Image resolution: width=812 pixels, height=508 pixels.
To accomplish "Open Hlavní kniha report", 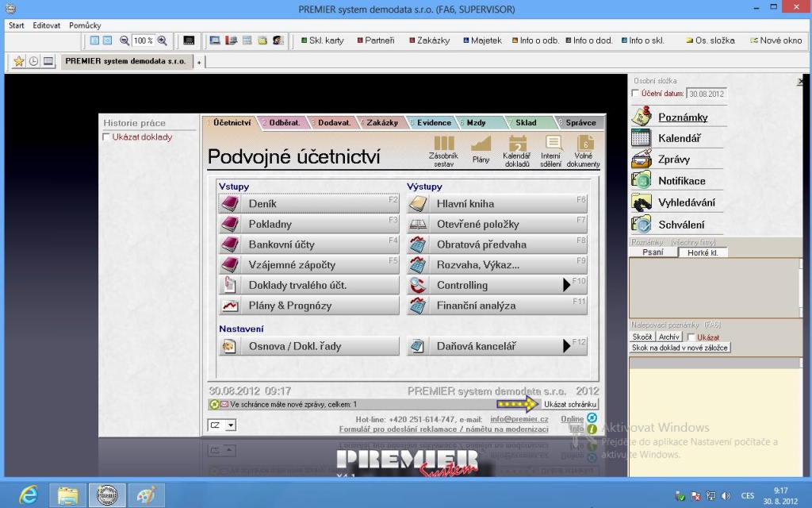I will 497,204.
